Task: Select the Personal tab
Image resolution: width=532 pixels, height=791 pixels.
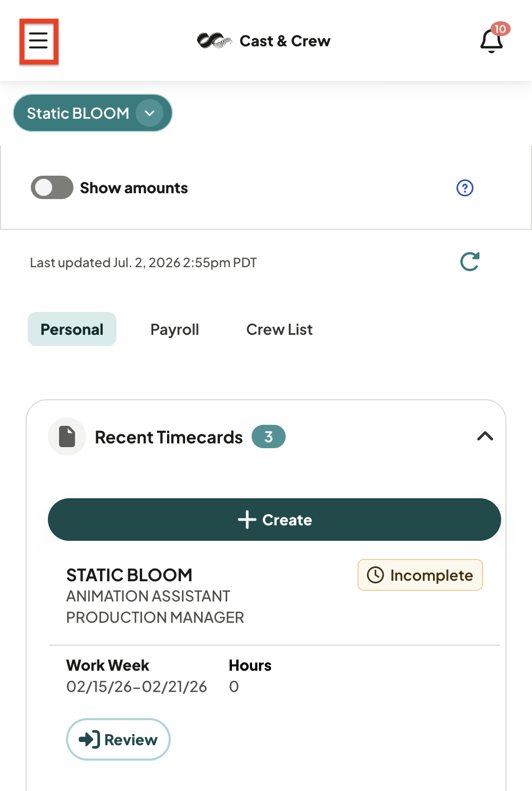Action: [72, 329]
